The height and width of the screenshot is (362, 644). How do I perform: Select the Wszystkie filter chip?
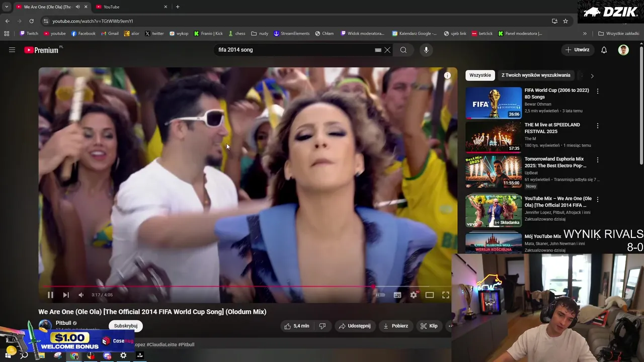[480, 75]
